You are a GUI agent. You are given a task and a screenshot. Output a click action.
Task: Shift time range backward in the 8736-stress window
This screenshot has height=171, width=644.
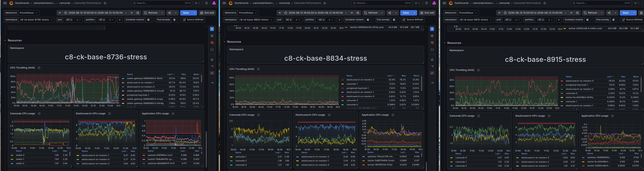[x=59, y=13]
